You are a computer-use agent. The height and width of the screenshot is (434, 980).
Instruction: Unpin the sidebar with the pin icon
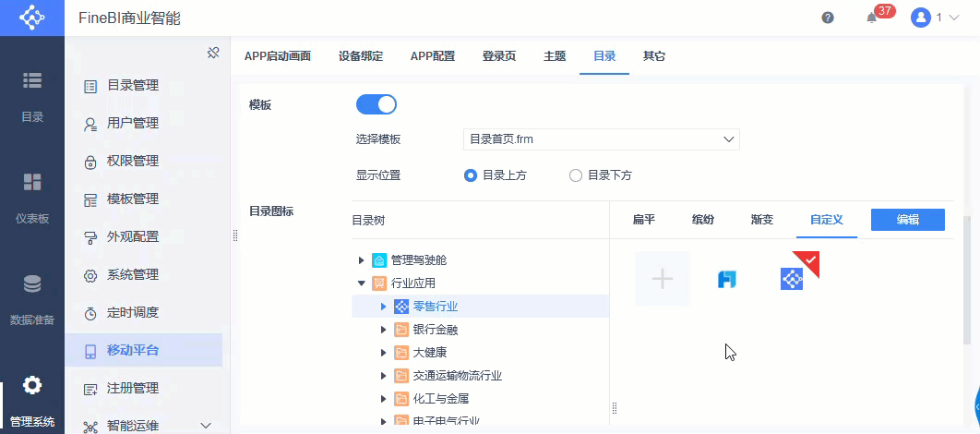coord(212,53)
